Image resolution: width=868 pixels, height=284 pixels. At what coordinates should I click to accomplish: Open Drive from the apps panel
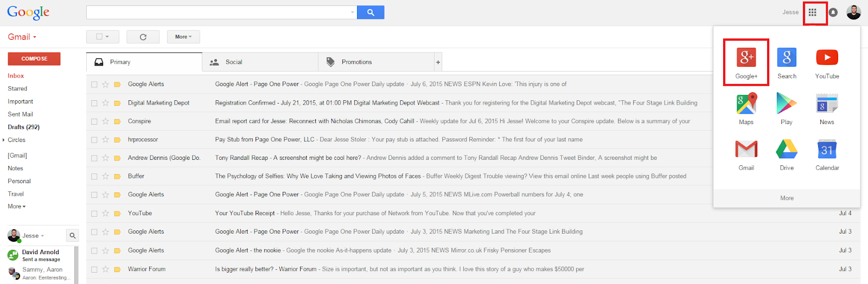[787, 155]
